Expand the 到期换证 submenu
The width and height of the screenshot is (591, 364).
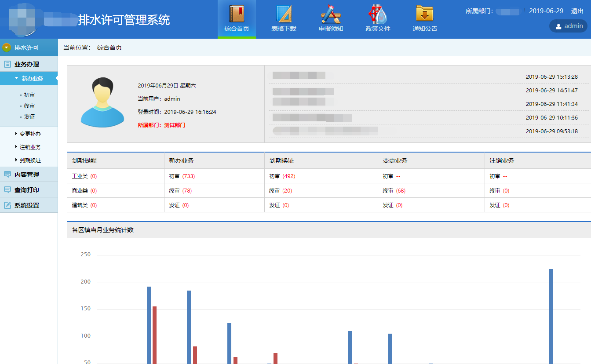pos(30,160)
